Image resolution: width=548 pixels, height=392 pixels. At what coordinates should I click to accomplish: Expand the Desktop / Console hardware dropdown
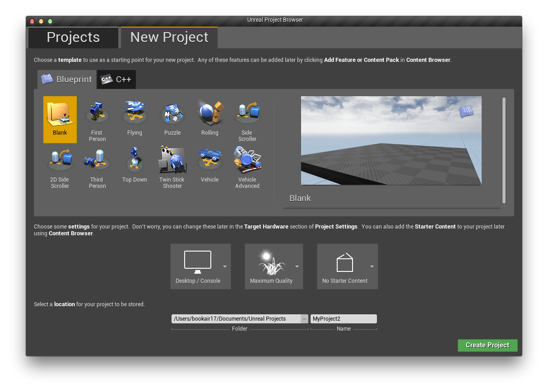tap(224, 266)
